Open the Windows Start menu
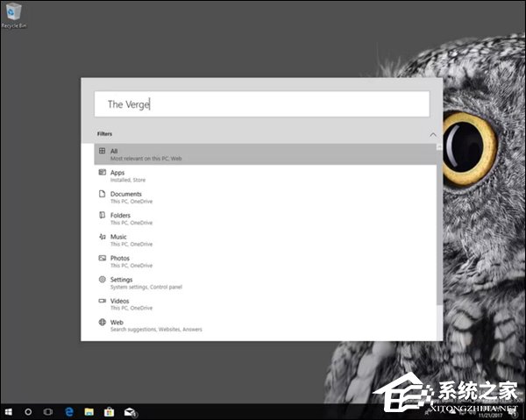 [9, 411]
